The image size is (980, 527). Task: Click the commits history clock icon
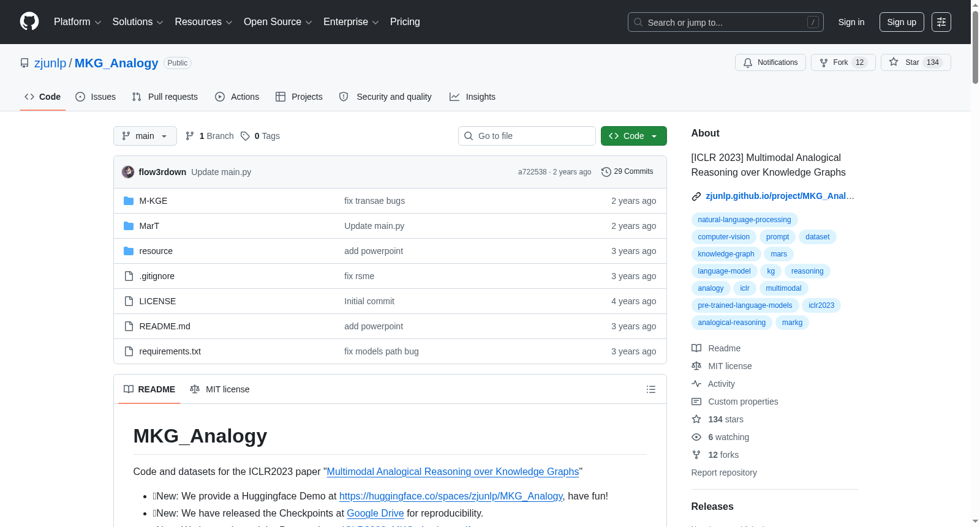point(606,172)
